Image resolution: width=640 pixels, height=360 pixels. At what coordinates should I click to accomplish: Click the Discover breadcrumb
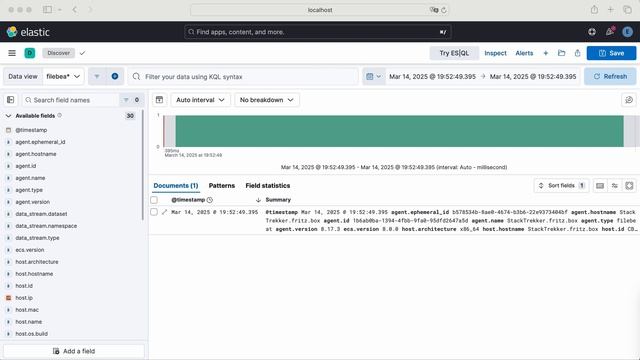pyautogui.click(x=58, y=53)
